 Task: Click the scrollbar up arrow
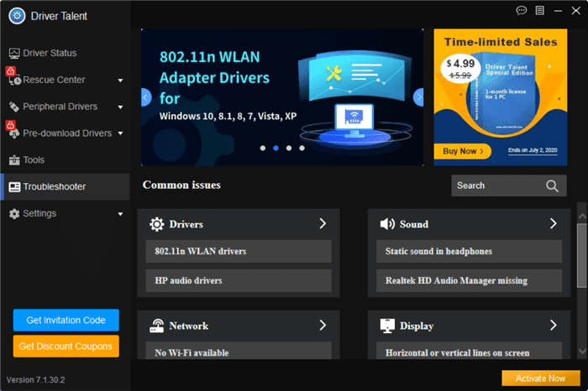(x=582, y=216)
